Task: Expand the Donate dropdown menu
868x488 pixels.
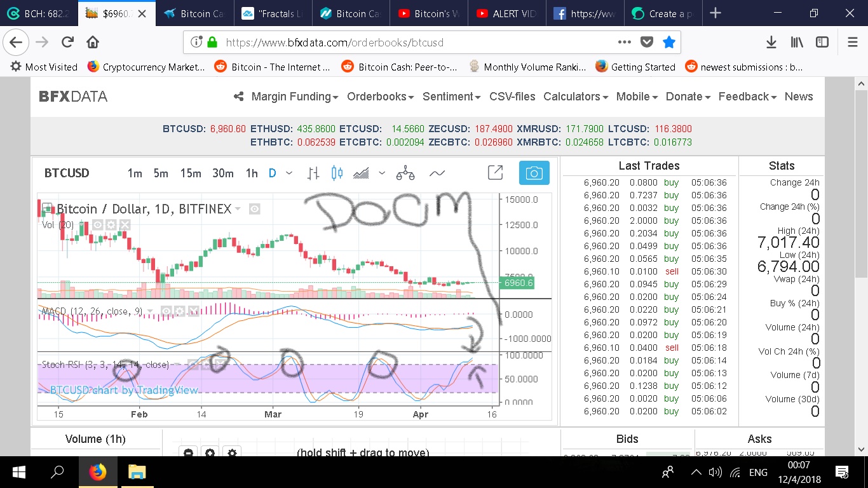Action: pos(688,97)
